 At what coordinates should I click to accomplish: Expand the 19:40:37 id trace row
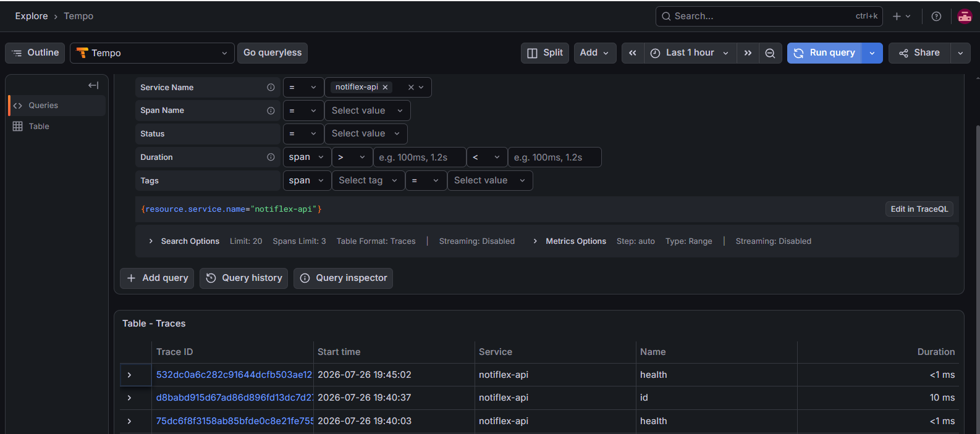click(129, 398)
